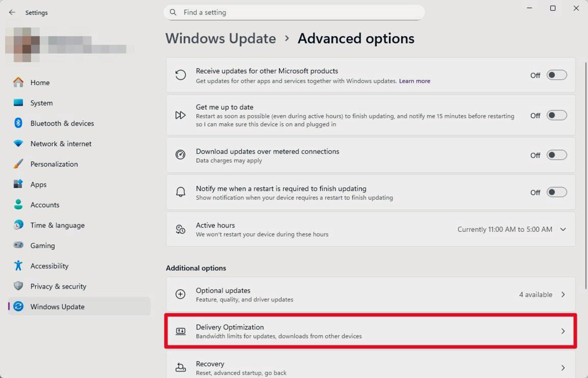
Task: Go to Accounts in sidebar
Action: [45, 205]
